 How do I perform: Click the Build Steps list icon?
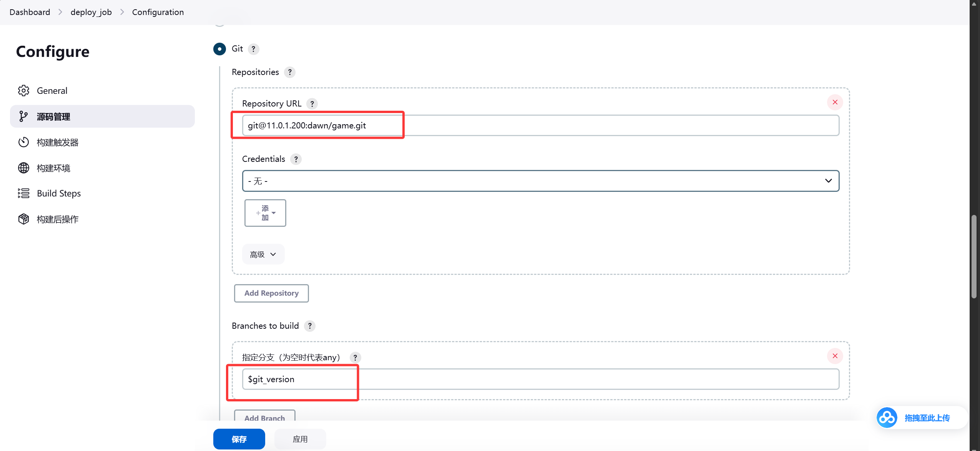[x=23, y=193]
